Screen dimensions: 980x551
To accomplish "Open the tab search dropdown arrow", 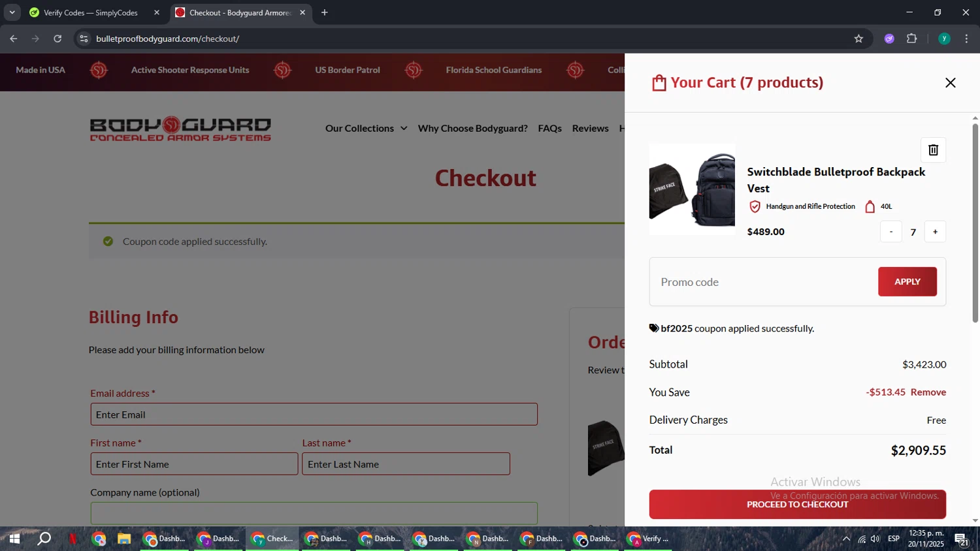I will [12, 12].
